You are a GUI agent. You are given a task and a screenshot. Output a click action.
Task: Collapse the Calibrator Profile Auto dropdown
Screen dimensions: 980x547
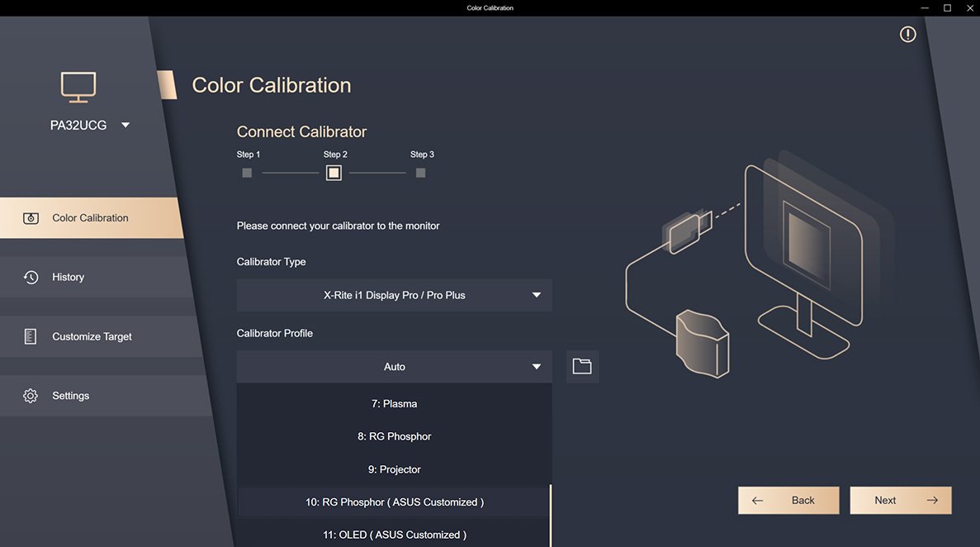(x=395, y=367)
